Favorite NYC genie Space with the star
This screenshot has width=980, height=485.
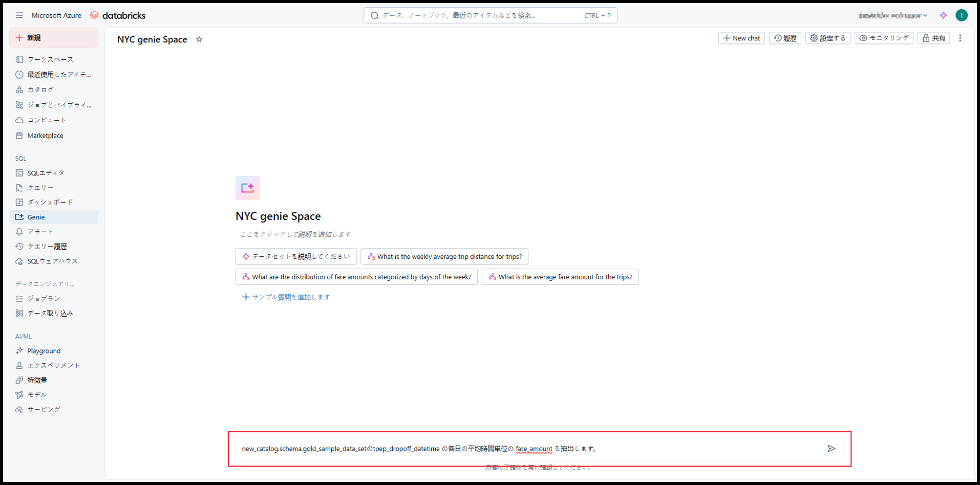199,39
